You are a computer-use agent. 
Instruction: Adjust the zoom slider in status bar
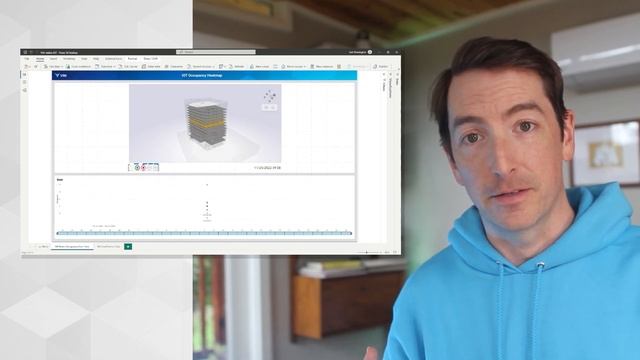point(367,252)
